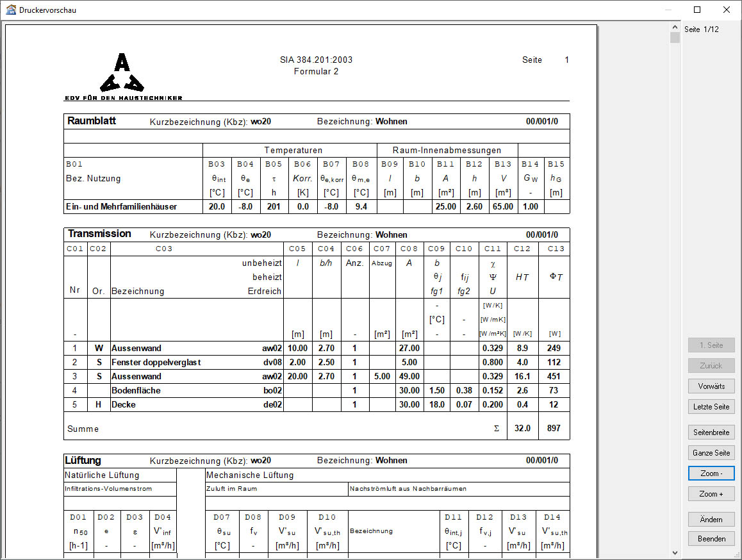Click the 25.00 area value under B11
742x560 pixels.
[x=446, y=207]
